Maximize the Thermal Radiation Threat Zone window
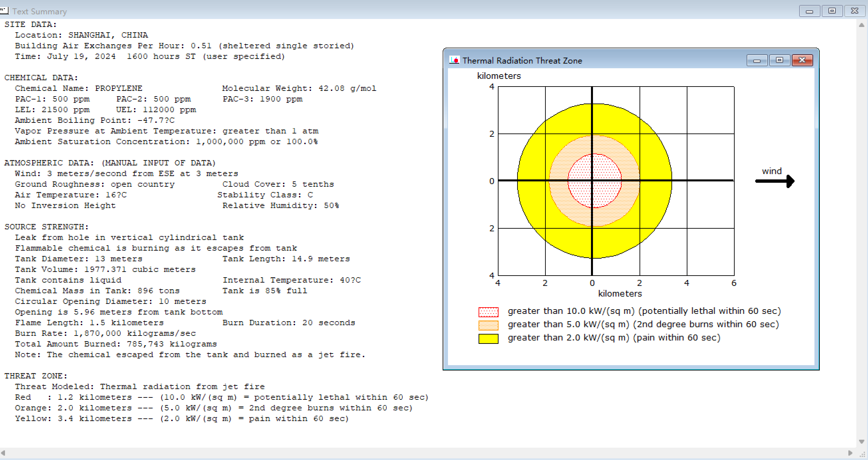The image size is (868, 460). [780, 60]
